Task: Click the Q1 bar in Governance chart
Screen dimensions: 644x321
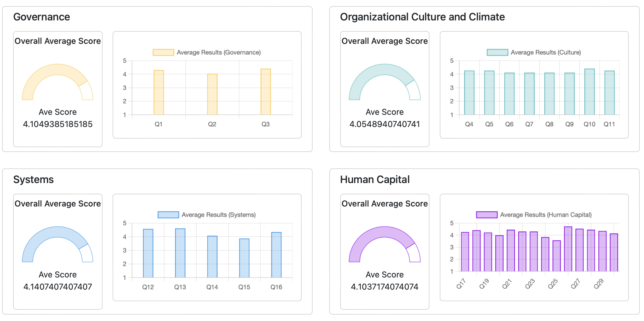Action: tap(159, 93)
